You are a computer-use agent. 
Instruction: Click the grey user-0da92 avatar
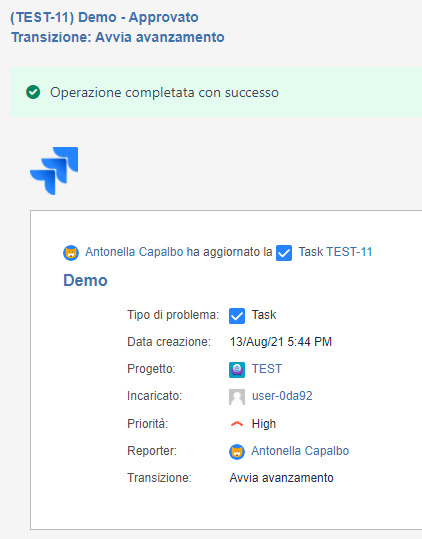(237, 397)
